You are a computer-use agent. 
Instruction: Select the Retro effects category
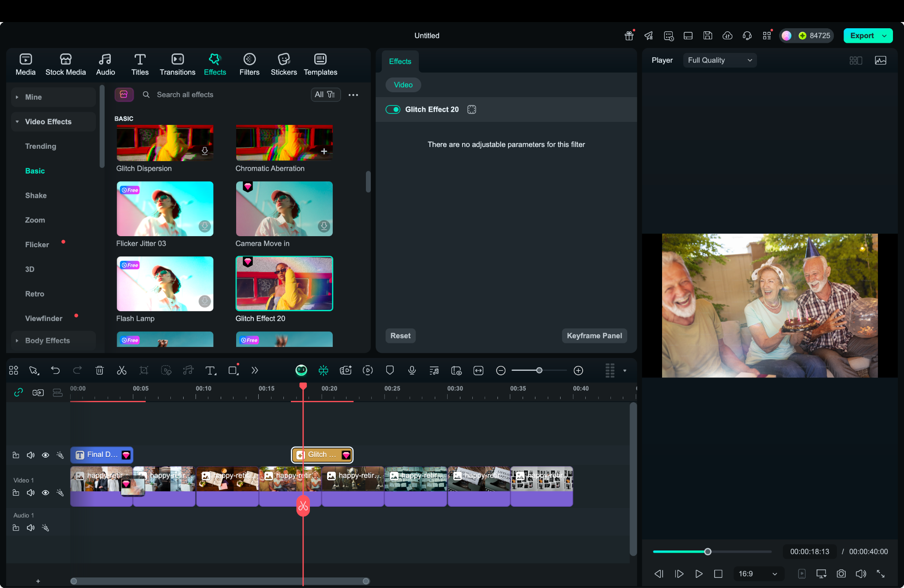click(34, 294)
